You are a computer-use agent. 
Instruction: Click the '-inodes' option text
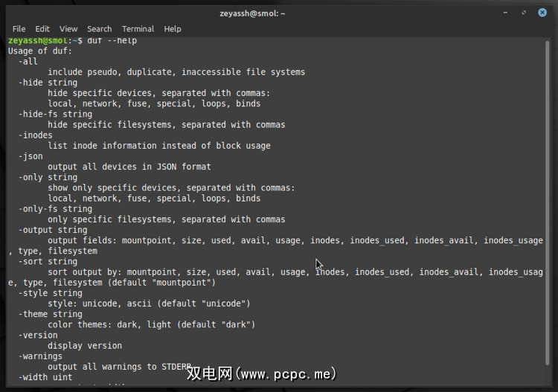tap(36, 135)
